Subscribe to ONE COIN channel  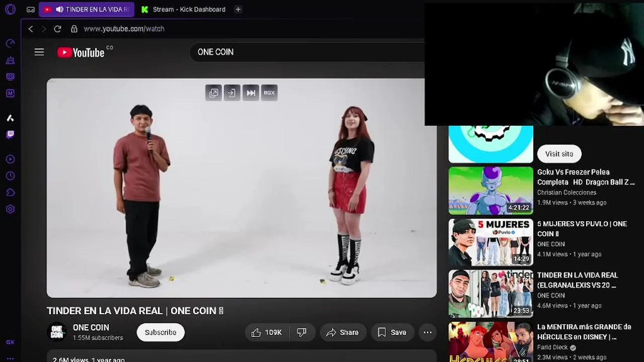[160, 332]
